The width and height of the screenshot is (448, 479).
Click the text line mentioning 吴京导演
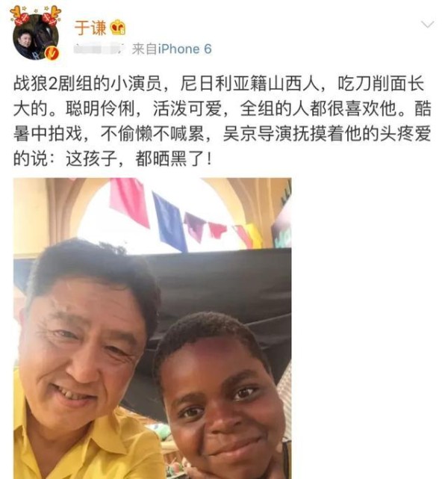(223, 134)
